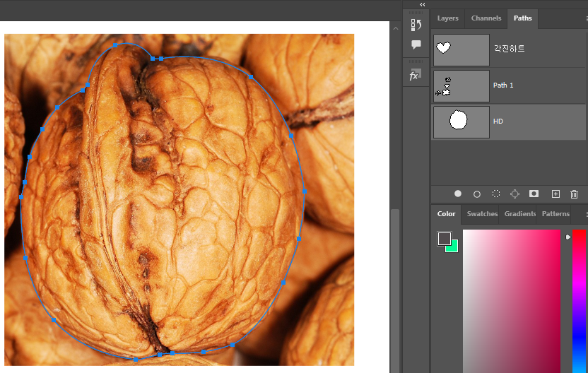Image resolution: width=588 pixels, height=373 pixels.
Task: Switch to the Channels tab
Action: point(486,18)
